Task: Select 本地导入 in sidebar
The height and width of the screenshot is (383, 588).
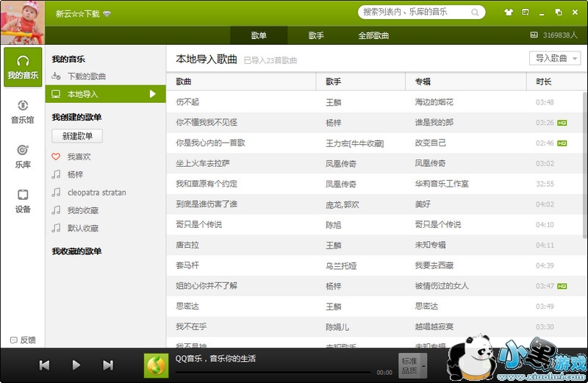Action: tap(105, 94)
